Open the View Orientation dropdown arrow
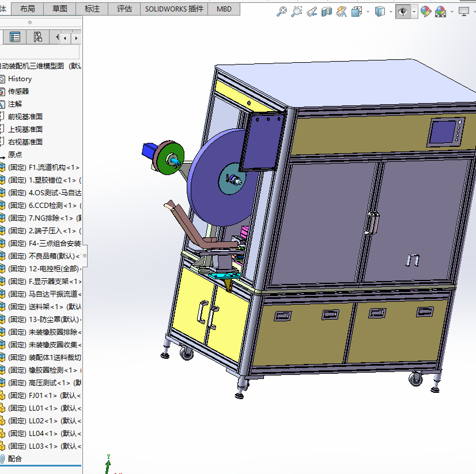Image resolution: width=476 pixels, height=474 pixels. tap(367, 12)
